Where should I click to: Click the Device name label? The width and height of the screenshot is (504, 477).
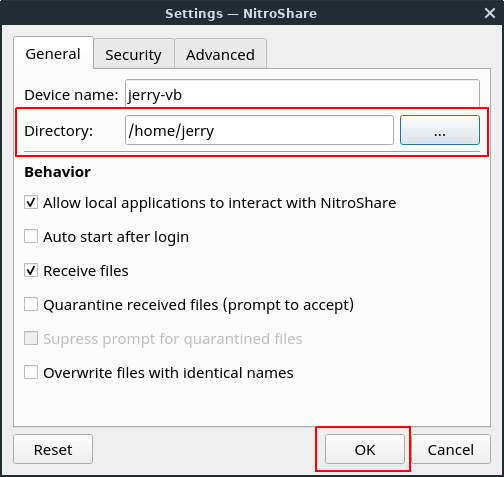(x=71, y=95)
